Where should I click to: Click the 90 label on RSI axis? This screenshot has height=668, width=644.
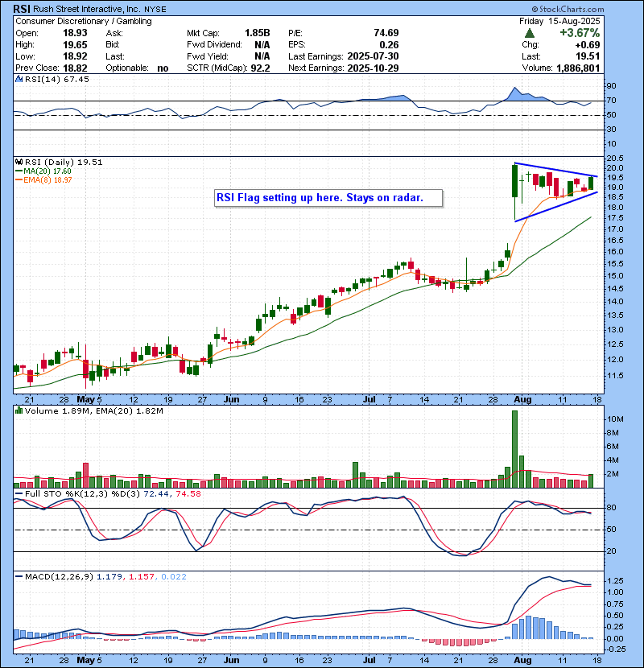point(611,86)
